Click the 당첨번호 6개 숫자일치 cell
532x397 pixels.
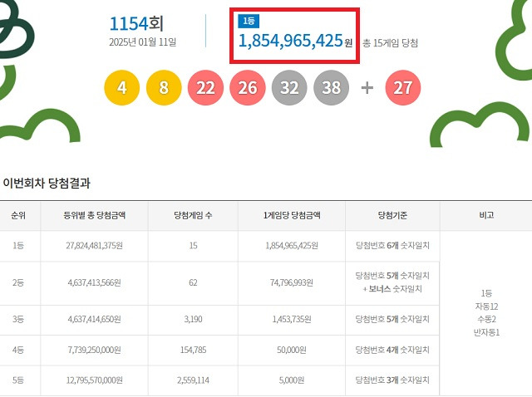tap(392, 246)
